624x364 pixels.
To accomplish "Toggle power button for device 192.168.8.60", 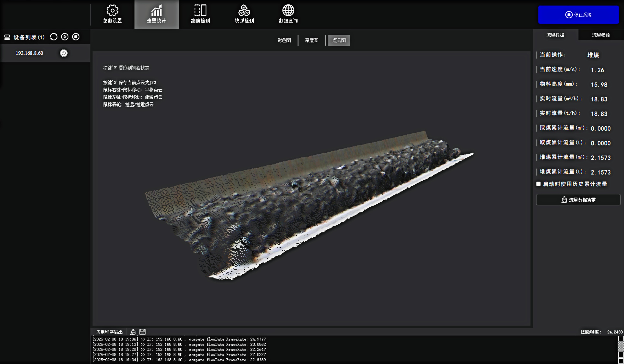I will 64,53.
